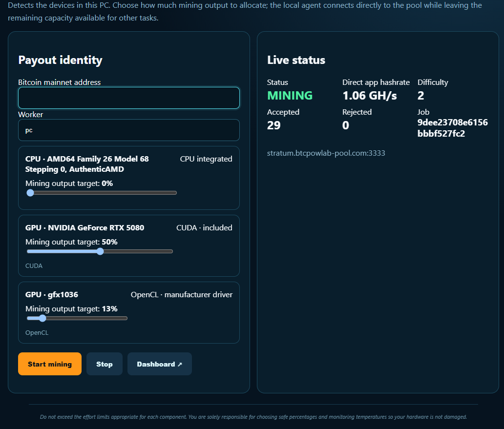Click the Stop button
The image size is (504, 429).
click(105, 364)
